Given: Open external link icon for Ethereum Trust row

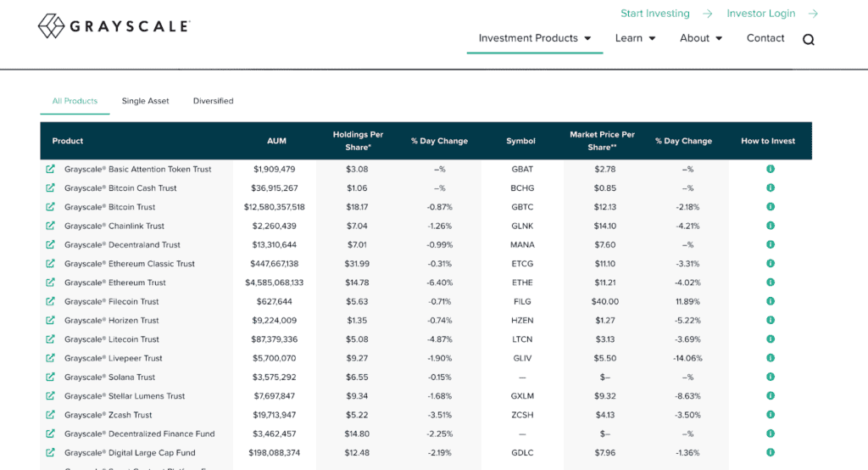Looking at the screenshot, I should tap(50, 283).
